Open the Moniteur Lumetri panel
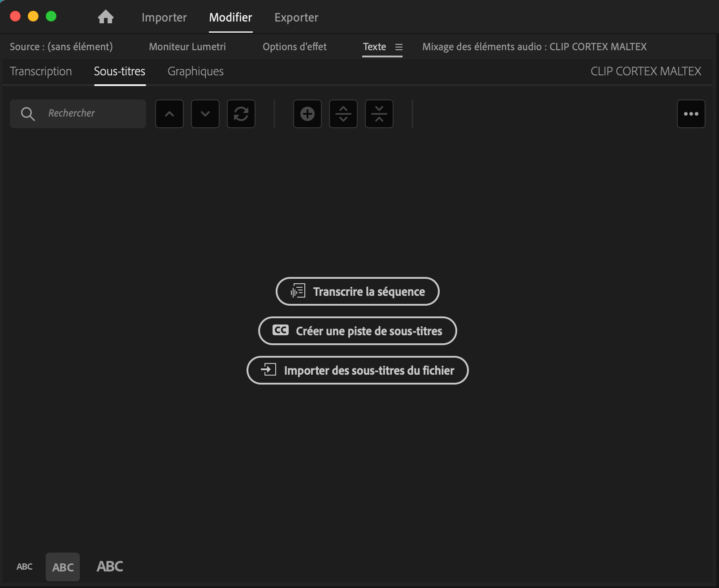 pos(187,47)
